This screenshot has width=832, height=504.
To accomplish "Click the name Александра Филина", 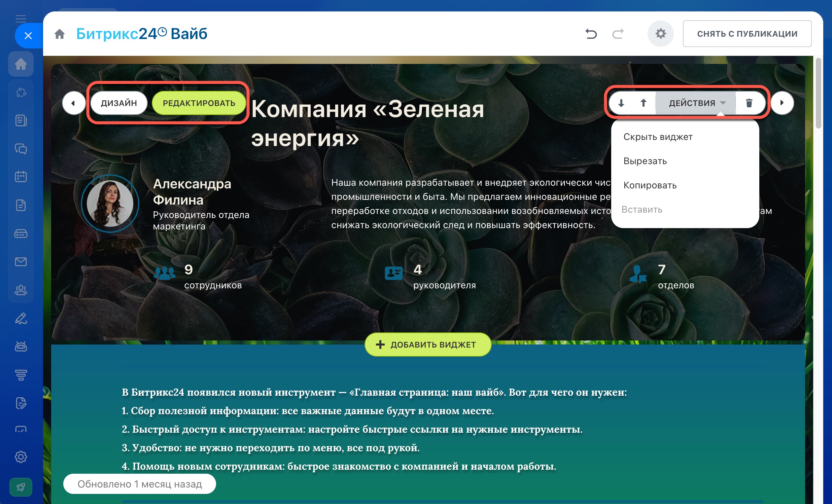I will pyautogui.click(x=192, y=192).
